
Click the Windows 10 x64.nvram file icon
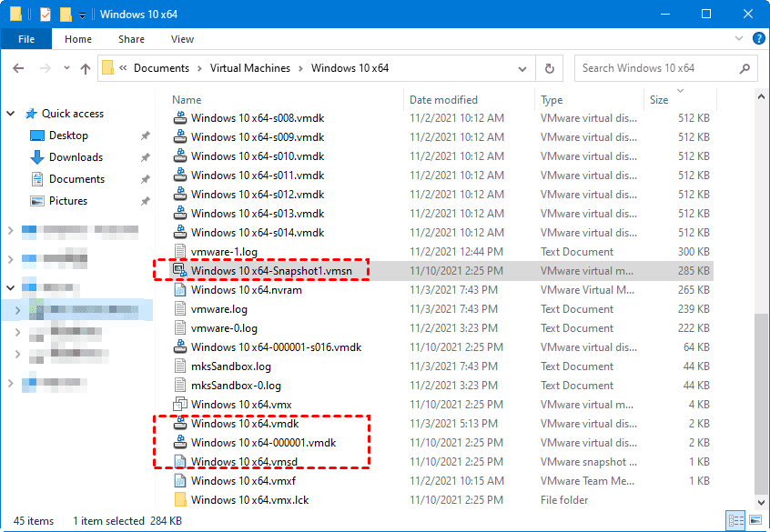pyautogui.click(x=180, y=289)
